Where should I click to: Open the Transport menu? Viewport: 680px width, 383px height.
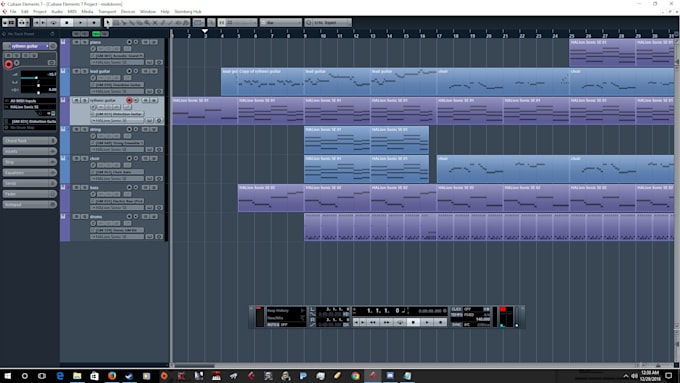point(107,12)
